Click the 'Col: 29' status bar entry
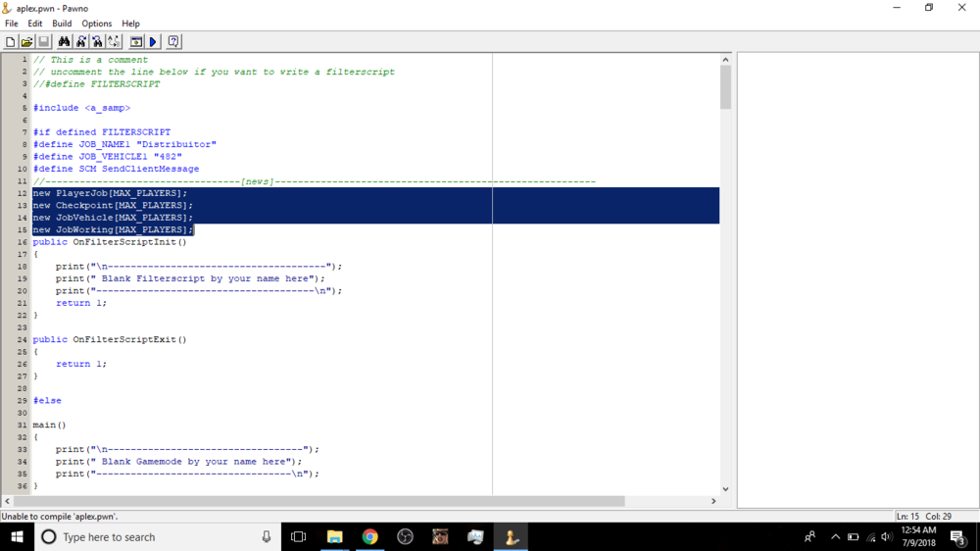Viewport: 980px width, 551px height. 938,517
